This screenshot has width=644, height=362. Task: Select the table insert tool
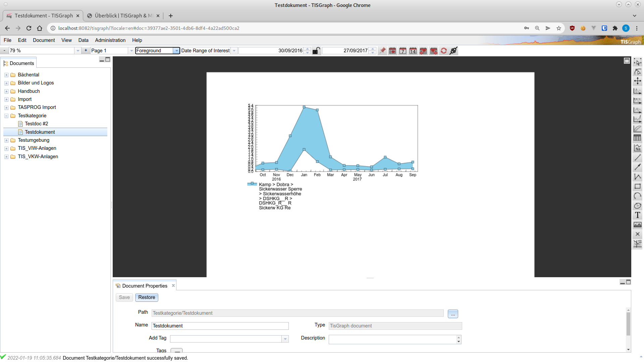click(x=637, y=138)
